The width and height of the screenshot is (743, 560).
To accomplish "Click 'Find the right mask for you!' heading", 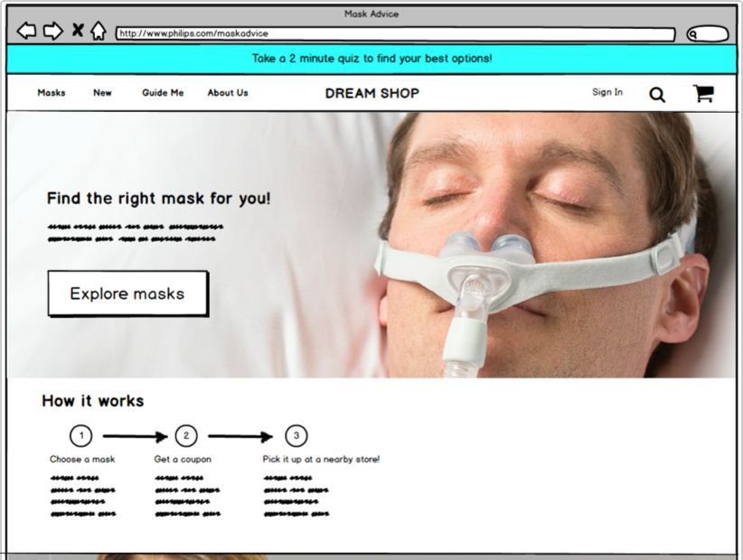I will coord(159,199).
